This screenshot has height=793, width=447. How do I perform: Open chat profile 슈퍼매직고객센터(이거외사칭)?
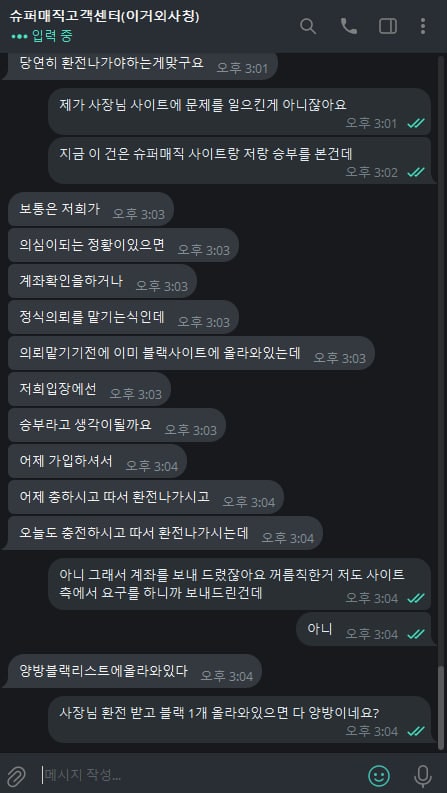[x=104, y=16]
